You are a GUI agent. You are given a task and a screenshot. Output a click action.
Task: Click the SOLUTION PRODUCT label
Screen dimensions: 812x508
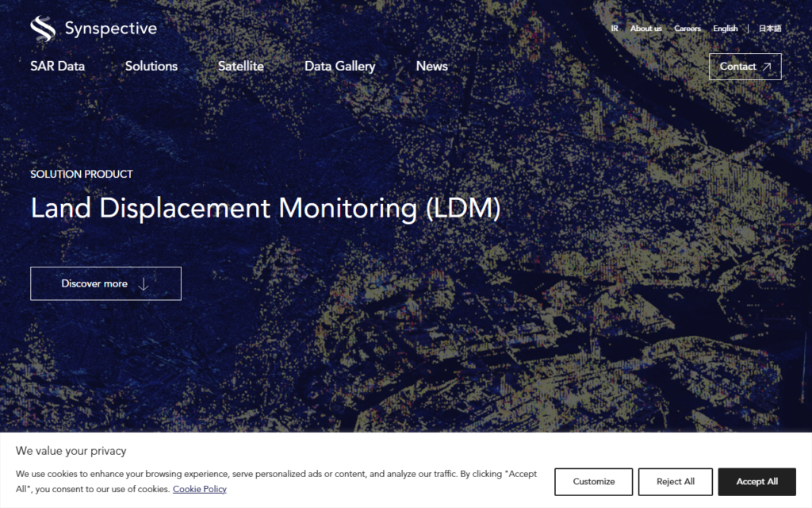point(82,174)
